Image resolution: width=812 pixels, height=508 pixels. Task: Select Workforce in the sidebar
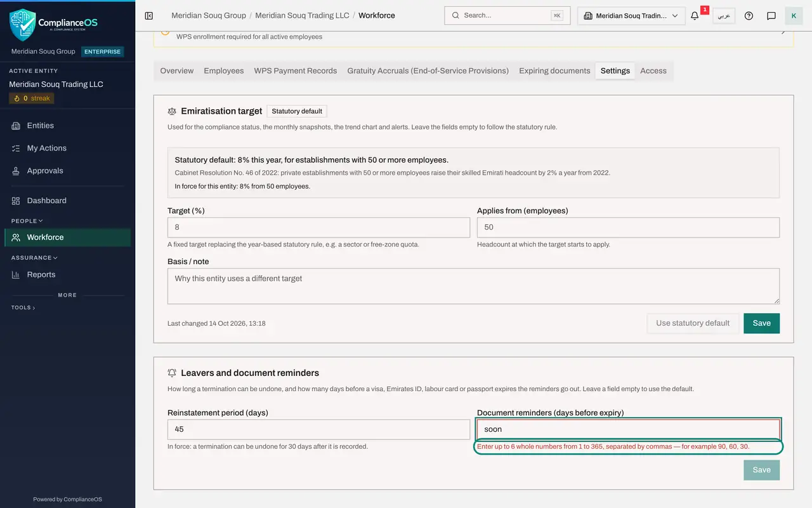[x=68, y=237]
